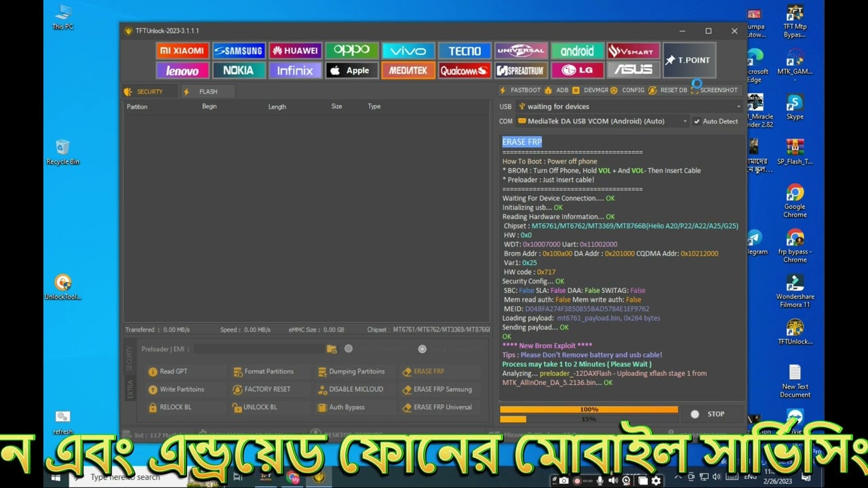This screenshot has height=488, width=868.
Task: Select the Vsmart brand button
Action: coord(633,51)
